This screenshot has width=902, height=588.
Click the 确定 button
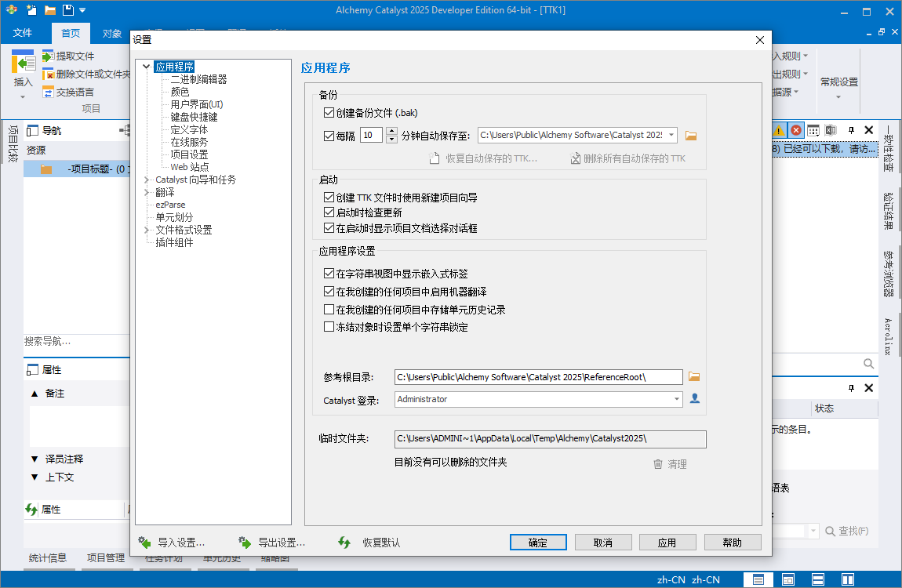(x=538, y=542)
